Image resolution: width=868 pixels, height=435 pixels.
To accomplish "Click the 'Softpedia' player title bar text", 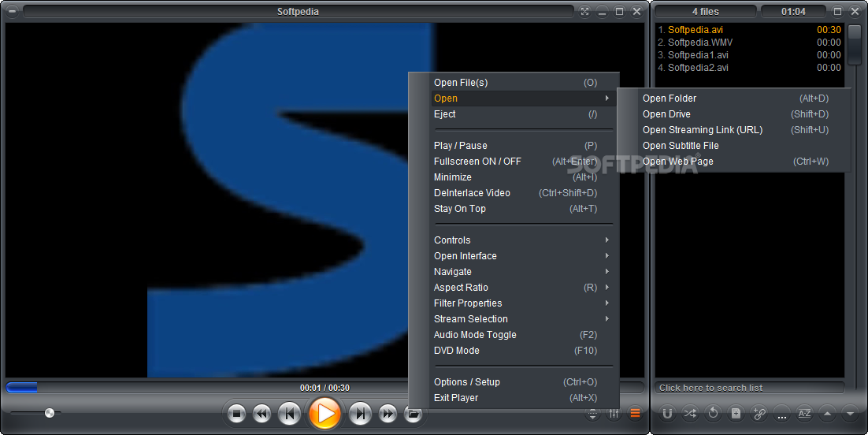I will 298,12.
